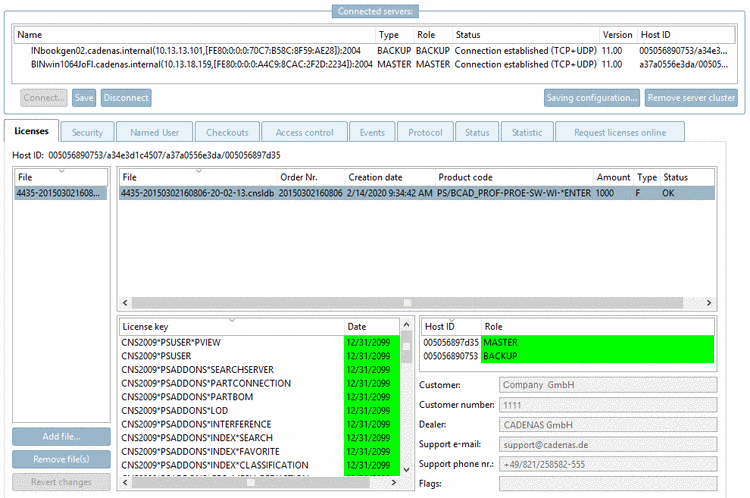Select CNS2009*PSADDONS*PARTCONNECTION license key
Image resolution: width=750 pixels, height=498 pixels.
pyautogui.click(x=260, y=383)
